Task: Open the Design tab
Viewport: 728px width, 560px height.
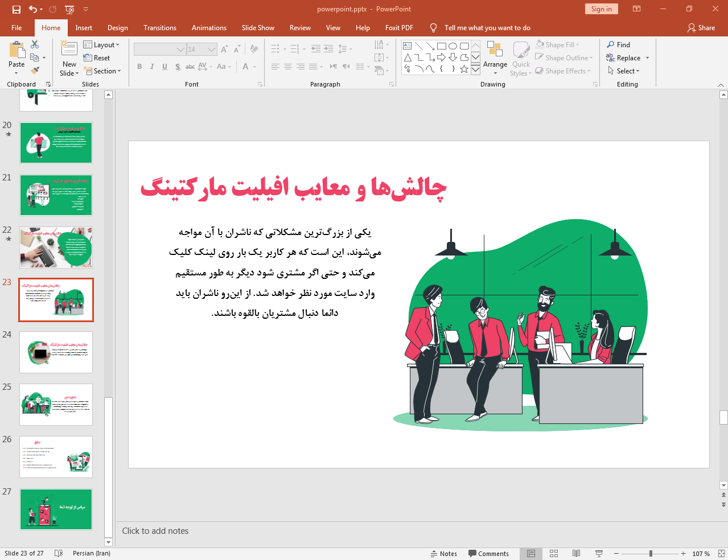Action: click(118, 28)
